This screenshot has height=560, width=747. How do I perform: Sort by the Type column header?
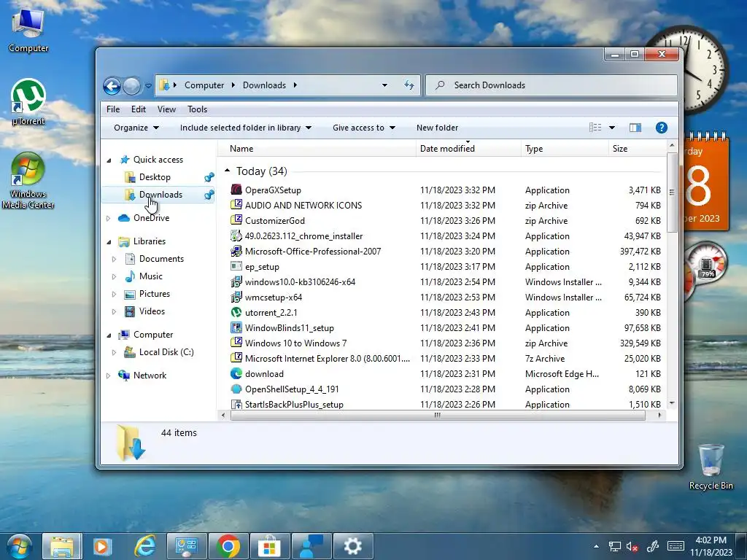565,149
